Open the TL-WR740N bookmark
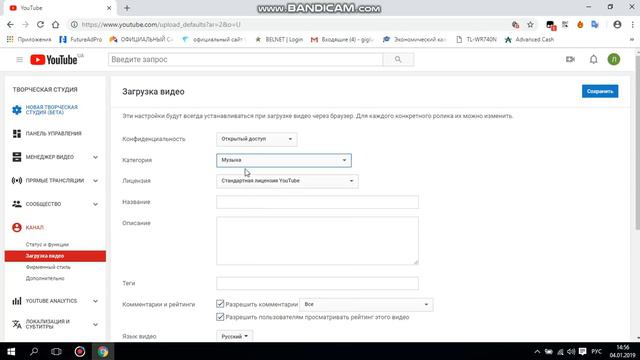The height and width of the screenshot is (360, 640). (x=476, y=40)
